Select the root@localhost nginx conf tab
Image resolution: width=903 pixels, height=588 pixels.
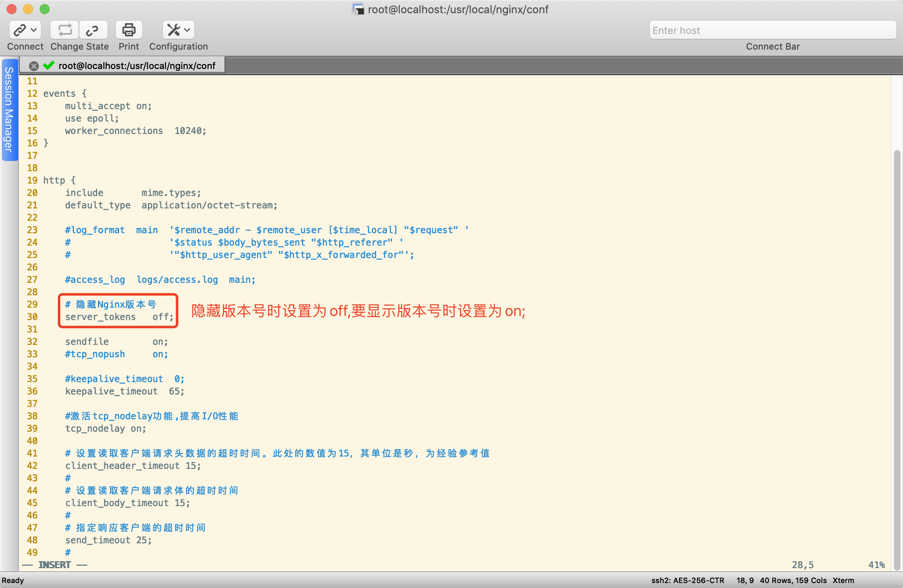pyautogui.click(x=136, y=66)
